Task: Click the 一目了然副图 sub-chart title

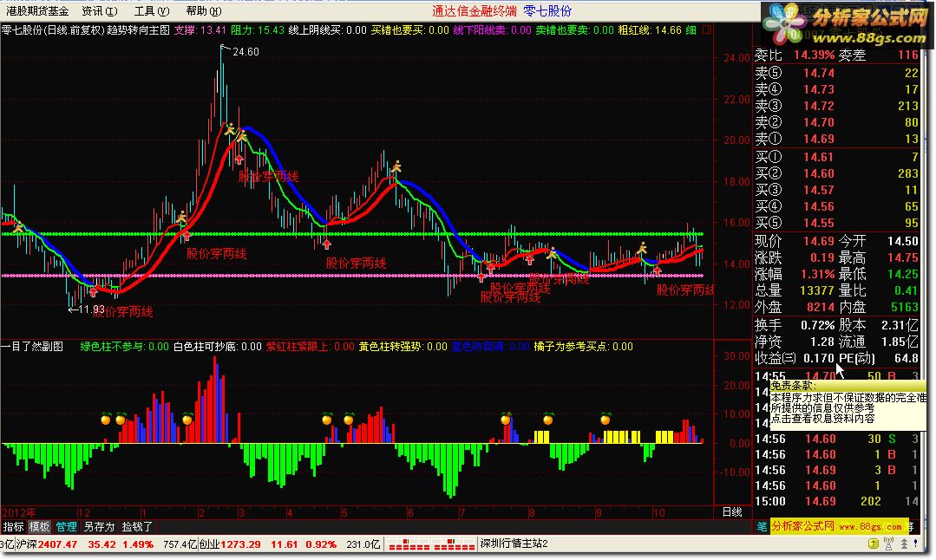Action: [32, 347]
